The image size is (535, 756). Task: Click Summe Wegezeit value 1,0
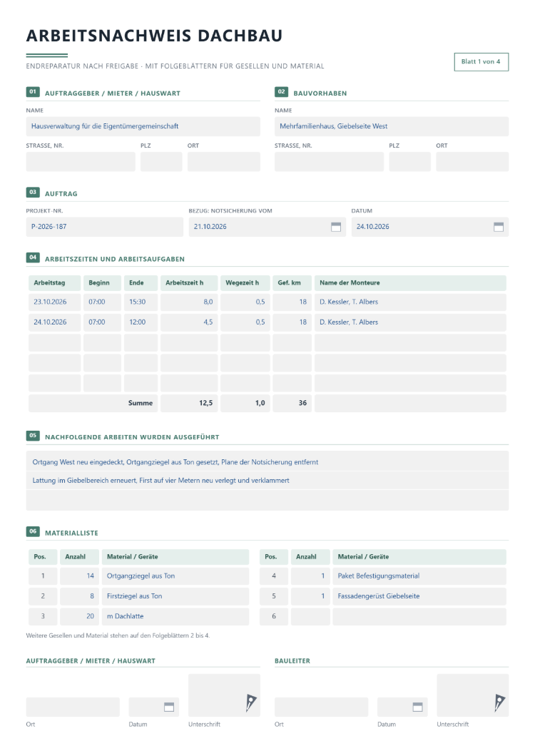pos(245,403)
